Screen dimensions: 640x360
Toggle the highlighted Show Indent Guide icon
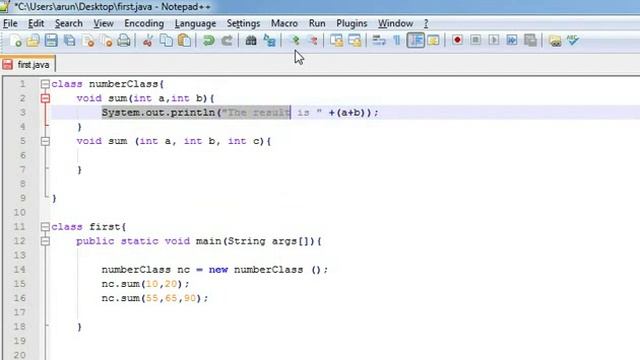click(416, 40)
